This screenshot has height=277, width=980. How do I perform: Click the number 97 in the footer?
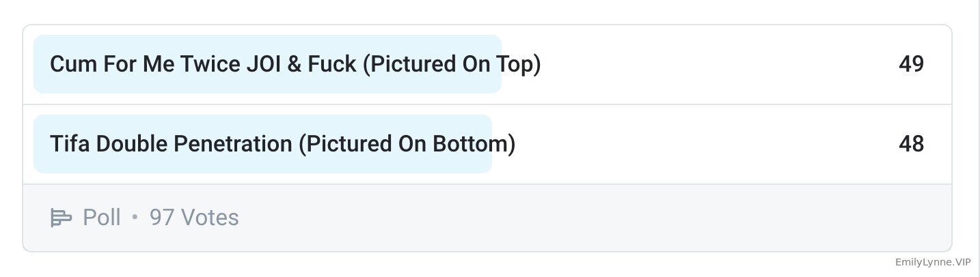pos(162,218)
